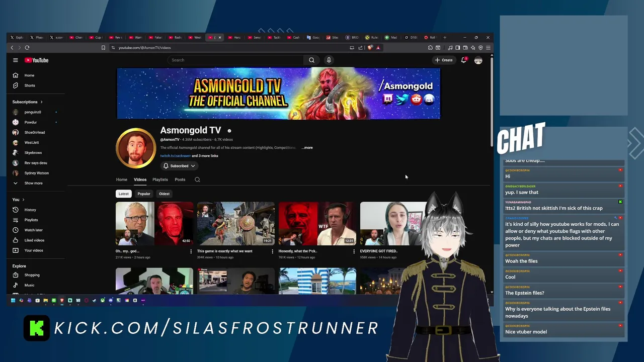The height and width of the screenshot is (362, 644).
Task: Click the Create button
Action: coord(444,60)
